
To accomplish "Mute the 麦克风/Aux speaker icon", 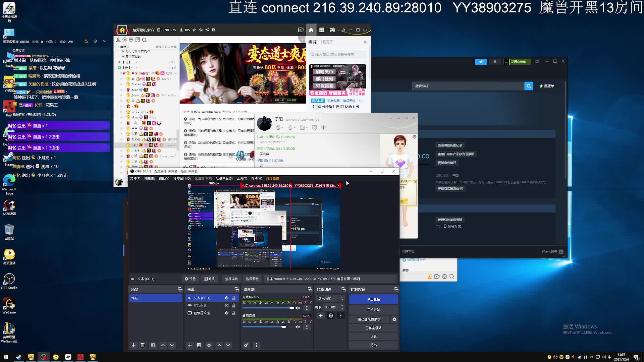I will (298, 308).
